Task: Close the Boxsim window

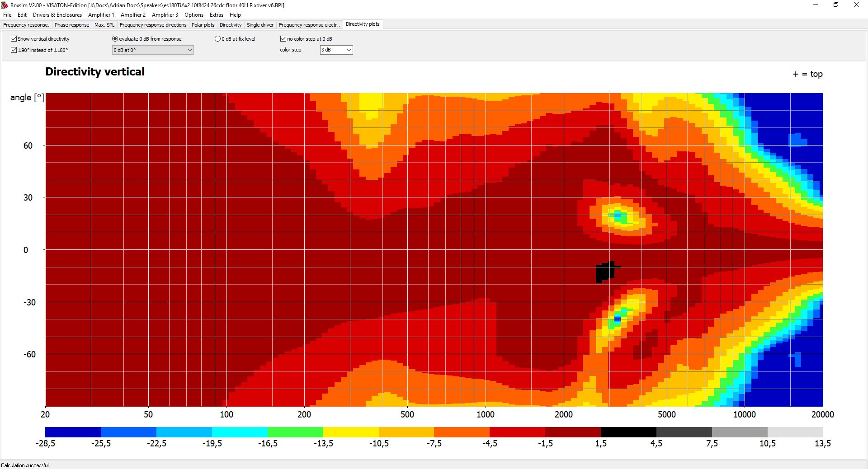Action: [857, 5]
